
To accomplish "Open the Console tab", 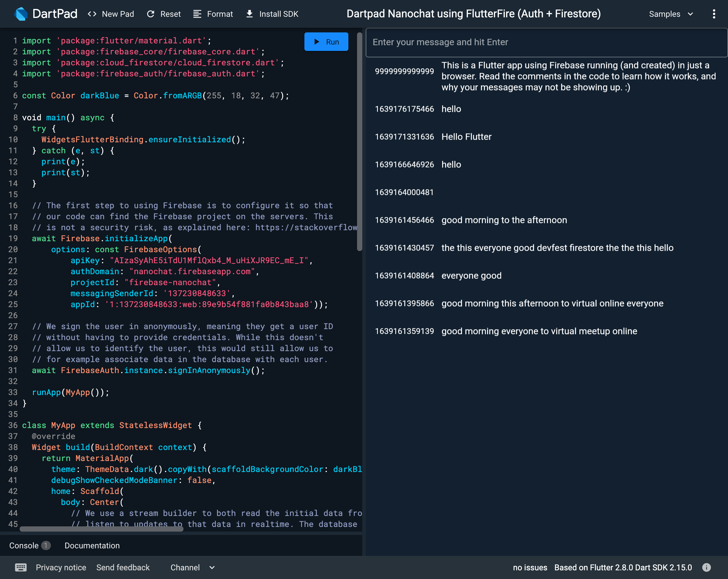I will point(24,545).
